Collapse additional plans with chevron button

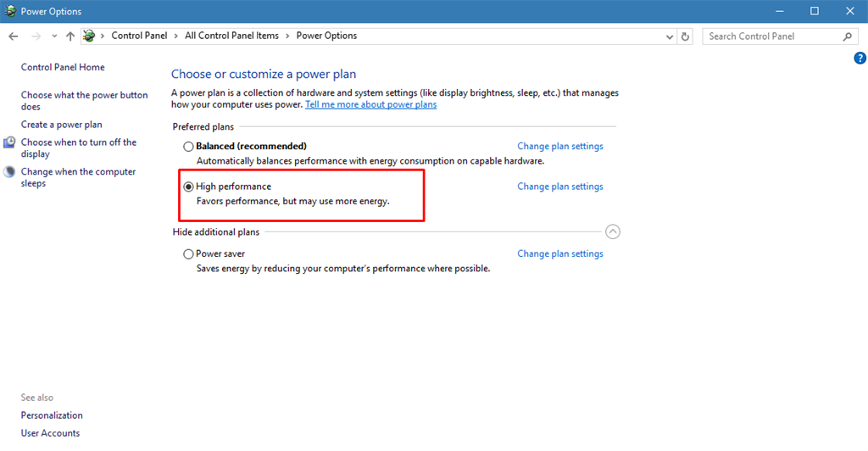click(x=613, y=231)
